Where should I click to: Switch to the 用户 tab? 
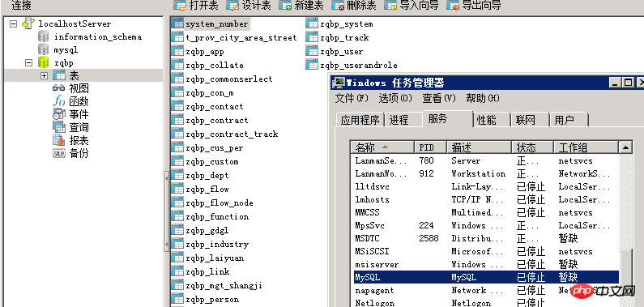coord(569,120)
